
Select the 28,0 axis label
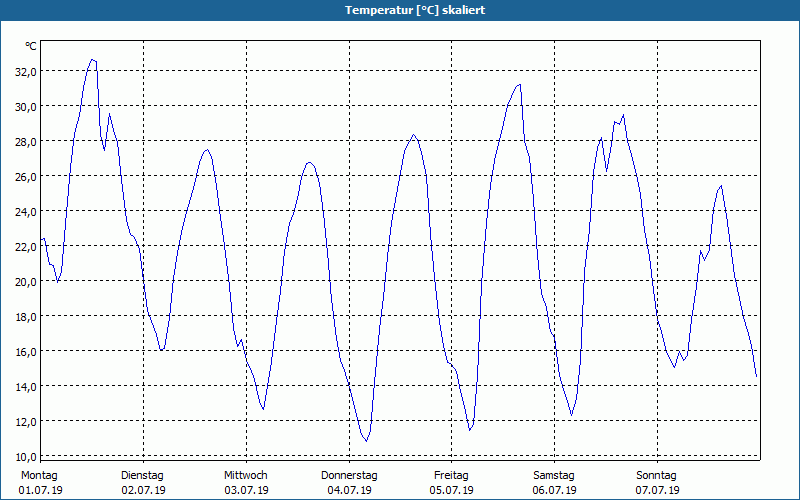tap(26, 142)
